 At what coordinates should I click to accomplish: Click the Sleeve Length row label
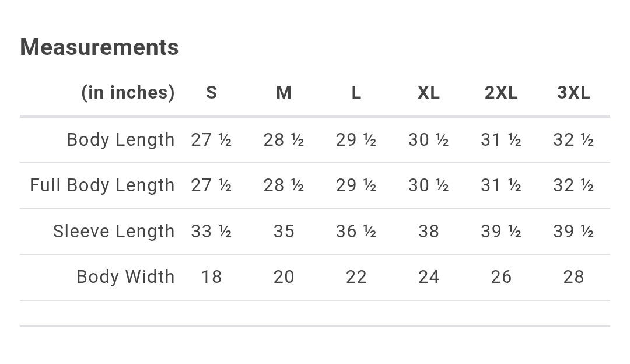point(114,232)
